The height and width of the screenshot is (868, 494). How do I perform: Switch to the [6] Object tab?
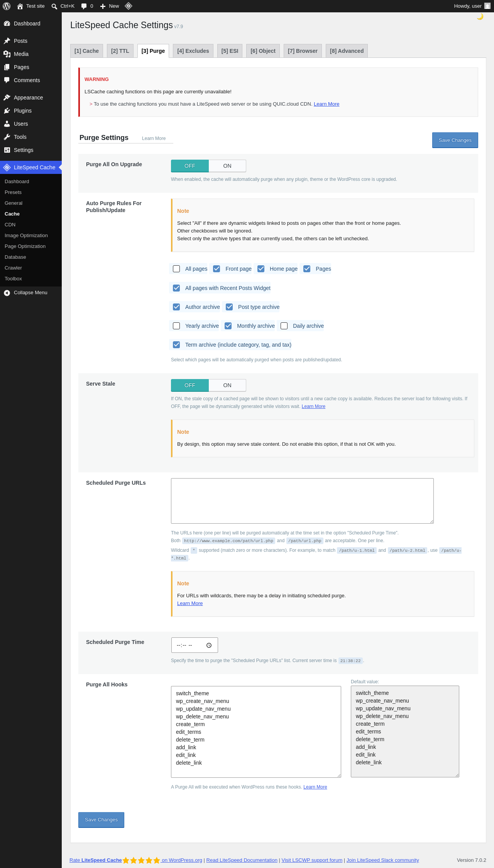tap(263, 51)
